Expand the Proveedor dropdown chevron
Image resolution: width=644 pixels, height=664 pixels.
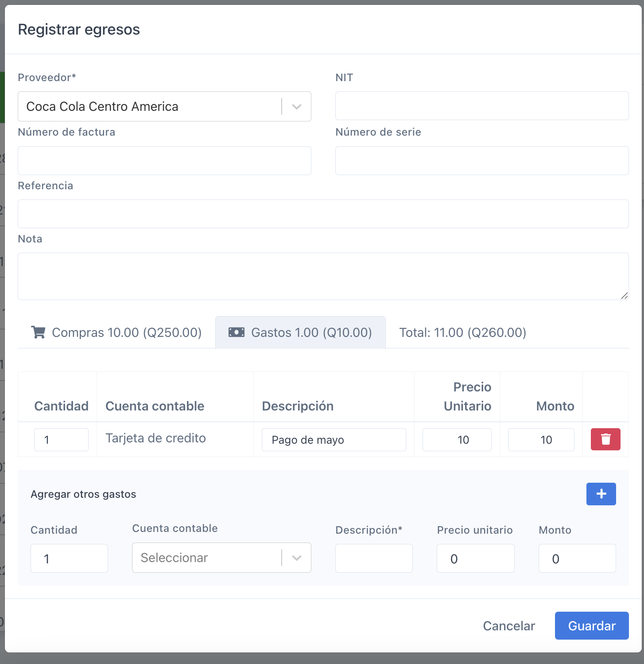click(x=297, y=106)
